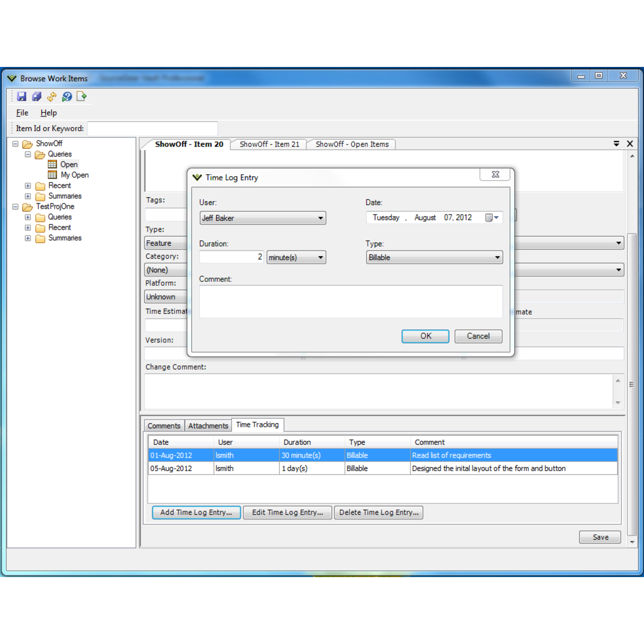Open the calendar picker in Date field
The height and width of the screenshot is (644, 644).
pos(492,217)
